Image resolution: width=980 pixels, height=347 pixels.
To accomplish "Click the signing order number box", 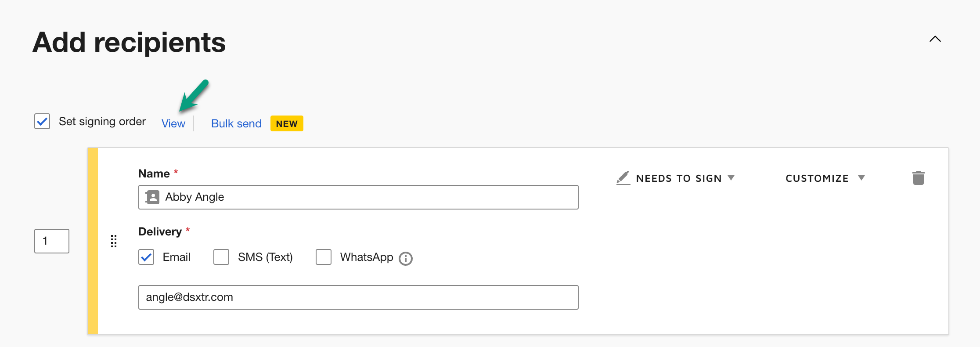I will (52, 241).
